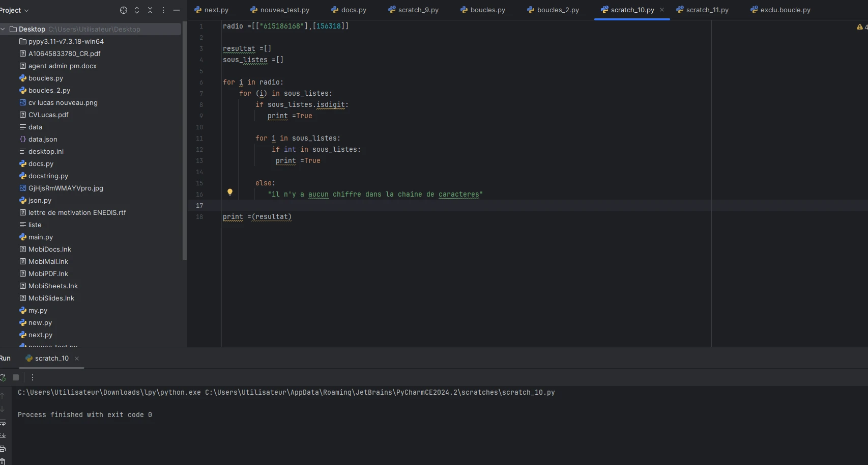Click the warning indicator in editor corner

coord(860,27)
